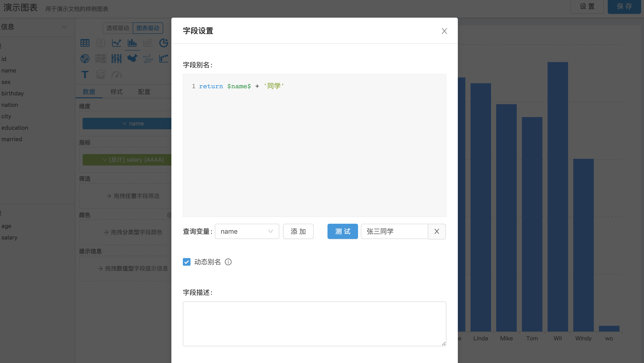Choose the China map chart icon
The height and width of the screenshot is (363, 644).
[x=132, y=59]
